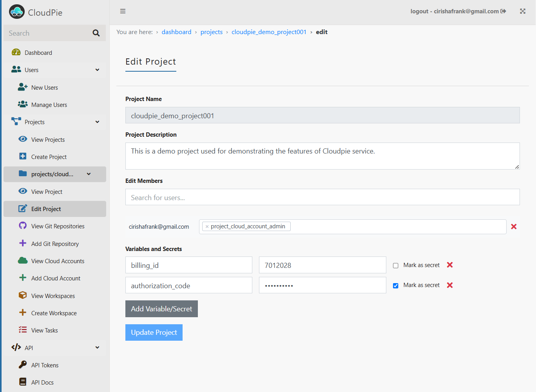Click the authorization_code name field
The image size is (536, 392).
tap(189, 285)
